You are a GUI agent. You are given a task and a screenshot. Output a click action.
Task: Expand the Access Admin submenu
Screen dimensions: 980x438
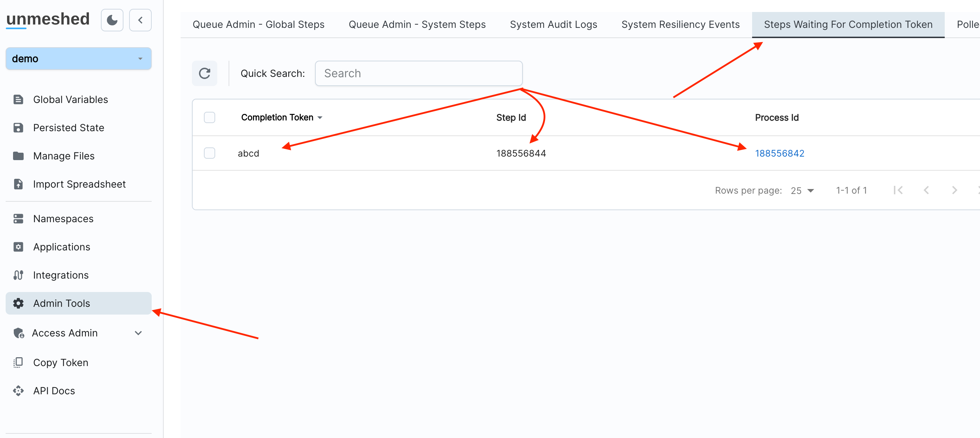pyautogui.click(x=138, y=333)
